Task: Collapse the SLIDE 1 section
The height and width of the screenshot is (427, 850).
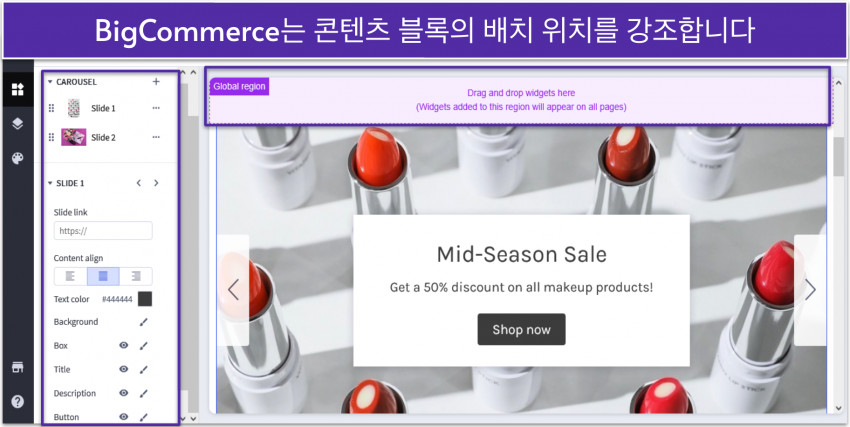Action: click(x=50, y=183)
